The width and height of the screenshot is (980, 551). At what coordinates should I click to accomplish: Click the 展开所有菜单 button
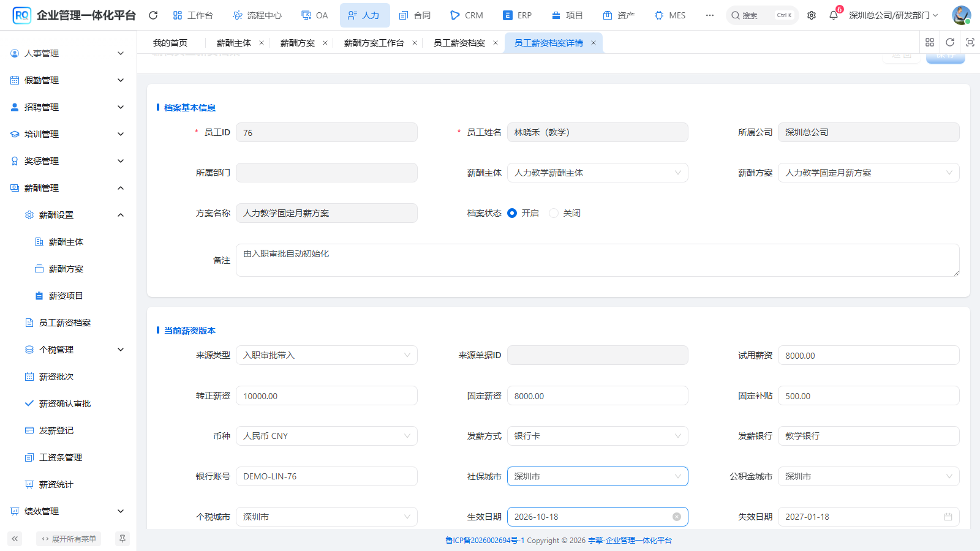(x=69, y=539)
